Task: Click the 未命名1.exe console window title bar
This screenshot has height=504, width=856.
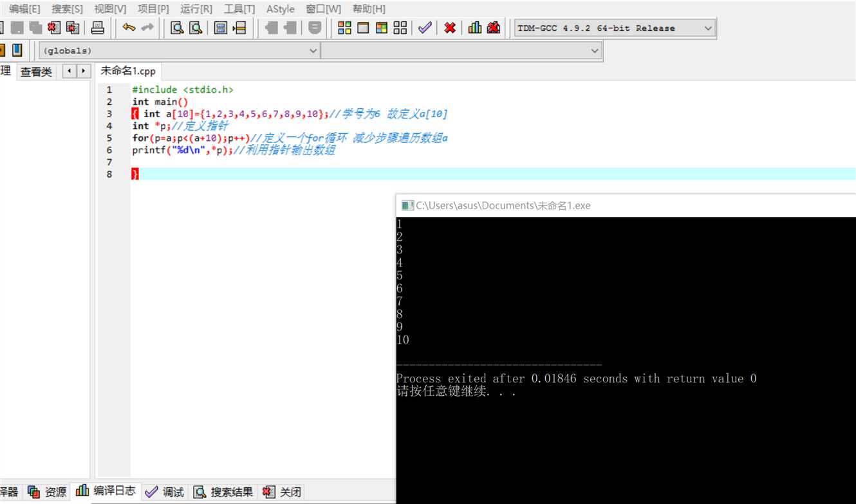Action: click(626, 205)
